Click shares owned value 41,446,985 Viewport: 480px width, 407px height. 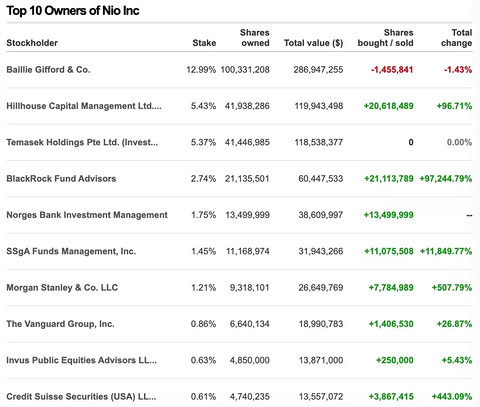tap(247, 142)
